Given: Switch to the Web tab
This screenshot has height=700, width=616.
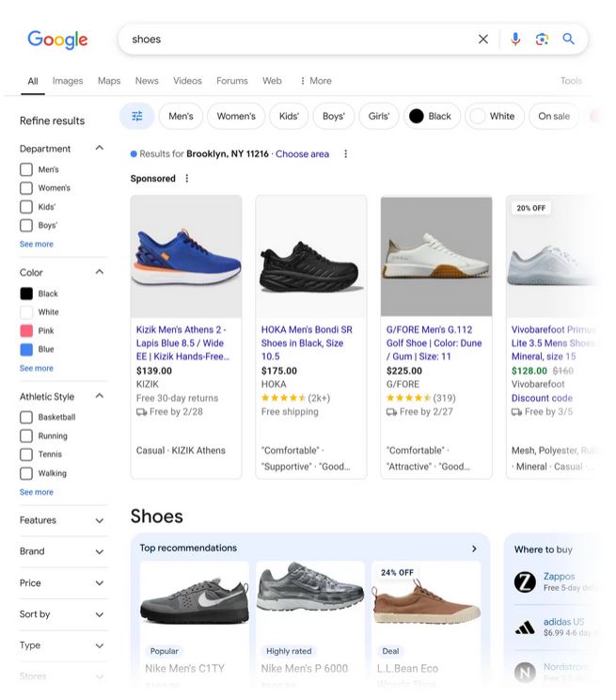Looking at the screenshot, I should [x=272, y=81].
